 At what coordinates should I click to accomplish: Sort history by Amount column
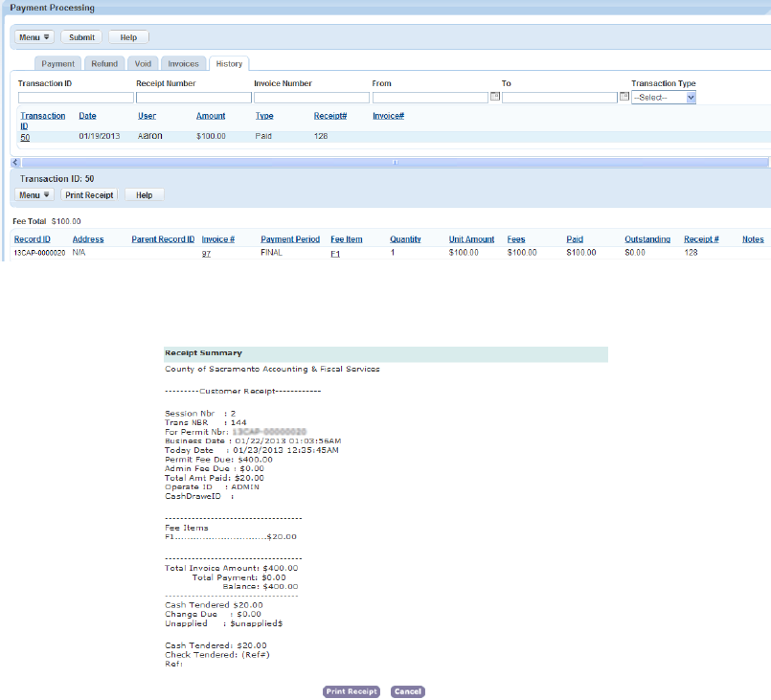pos(211,116)
